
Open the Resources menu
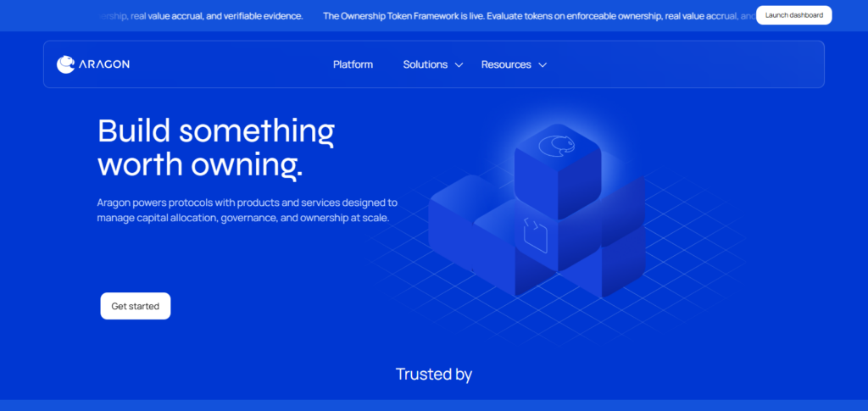click(x=506, y=64)
